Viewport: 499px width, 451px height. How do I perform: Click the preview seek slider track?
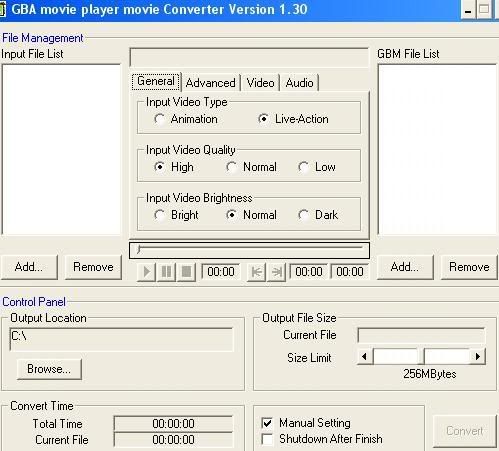pos(249,249)
